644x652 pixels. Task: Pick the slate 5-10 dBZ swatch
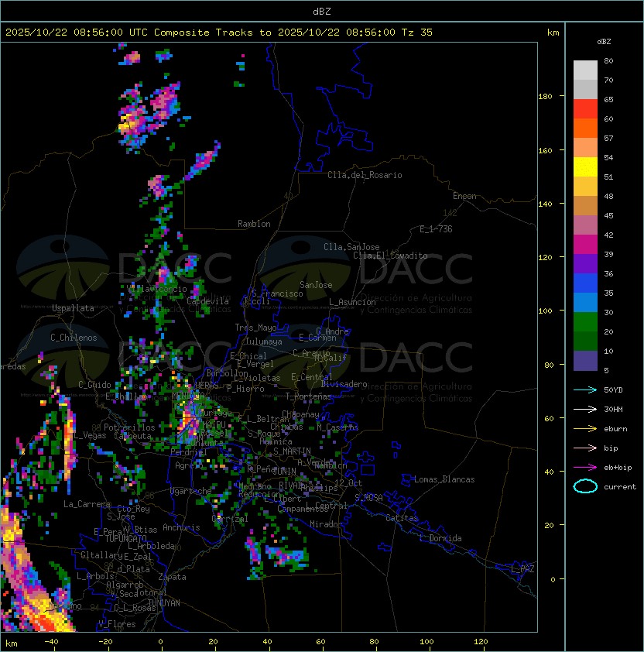[x=585, y=361]
